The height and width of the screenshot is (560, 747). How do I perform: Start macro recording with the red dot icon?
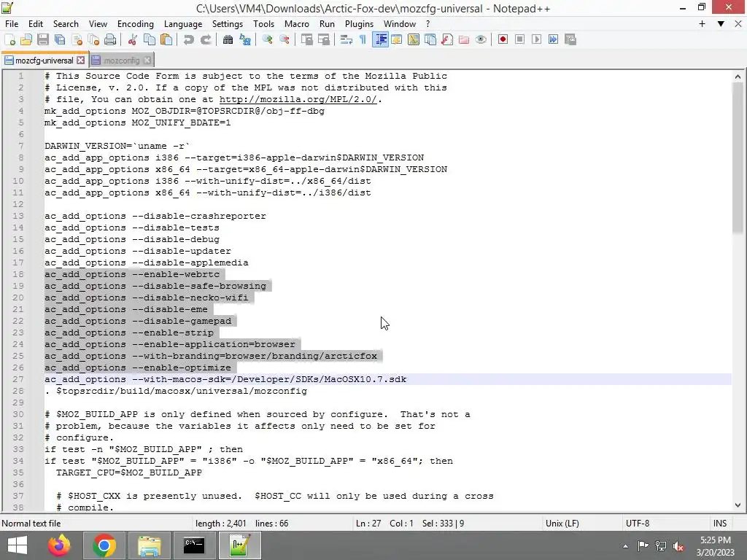click(x=503, y=39)
